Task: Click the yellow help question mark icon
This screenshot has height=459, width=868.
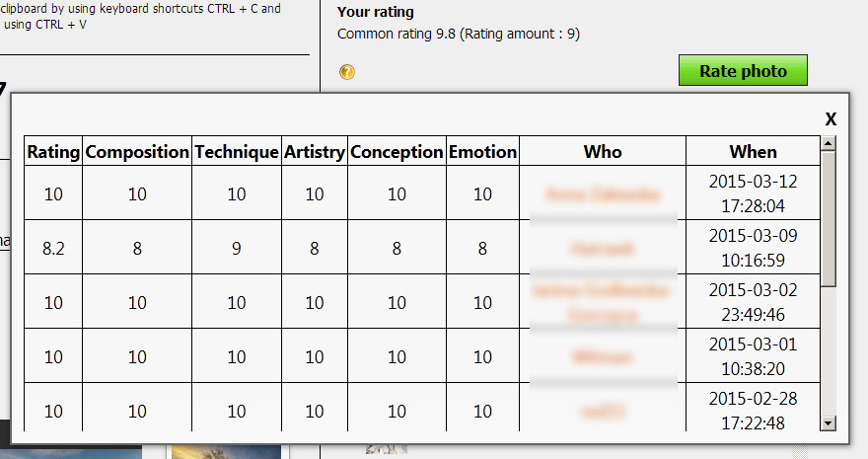Action: tap(346, 72)
